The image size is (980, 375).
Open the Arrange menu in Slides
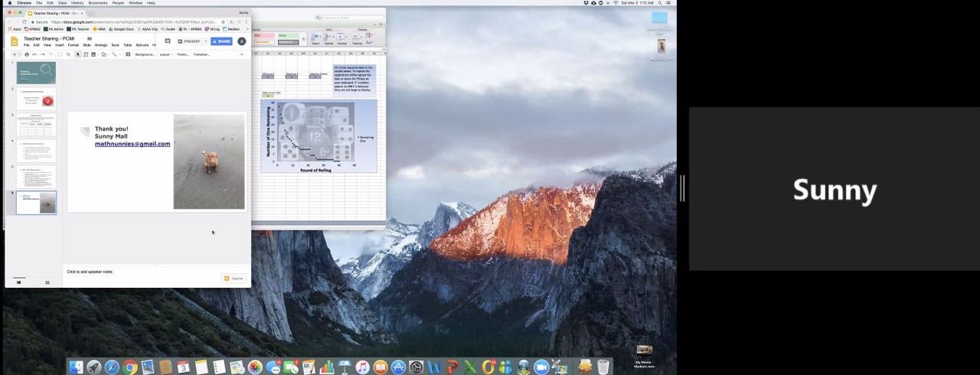(x=101, y=45)
